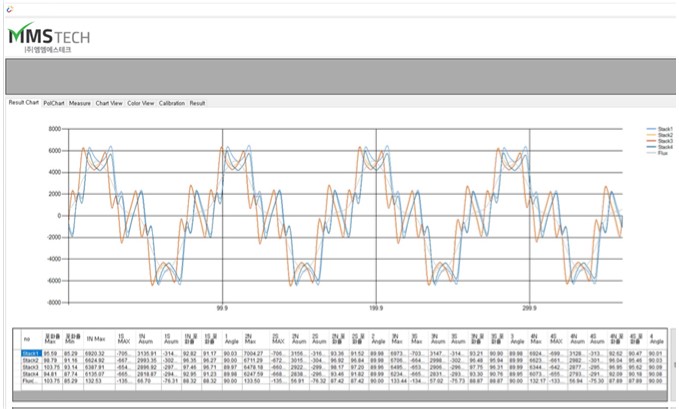The height and width of the screenshot is (409, 679).
Task: Open the Calibration tab
Action: 172,102
